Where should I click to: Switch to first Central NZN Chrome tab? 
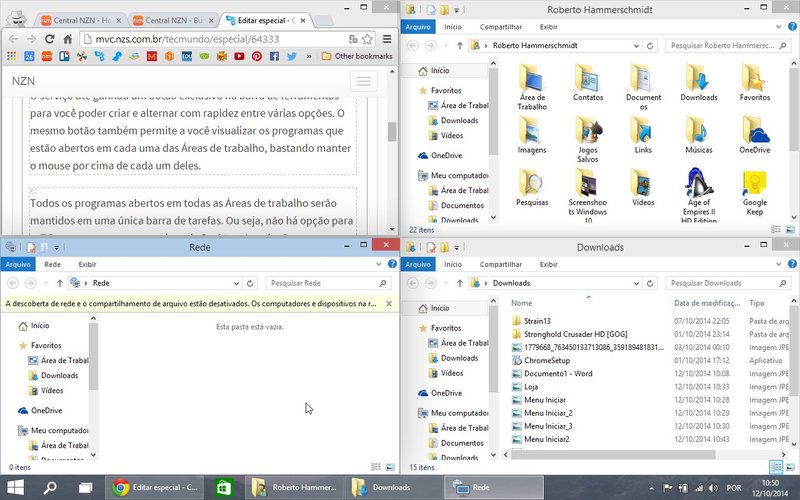click(x=82, y=20)
